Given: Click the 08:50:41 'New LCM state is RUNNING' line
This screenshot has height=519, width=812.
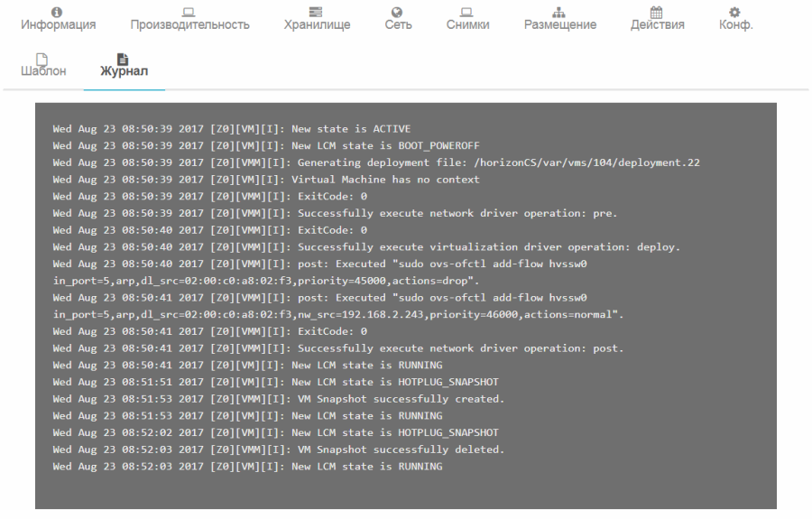Looking at the screenshot, I should pos(247,365).
